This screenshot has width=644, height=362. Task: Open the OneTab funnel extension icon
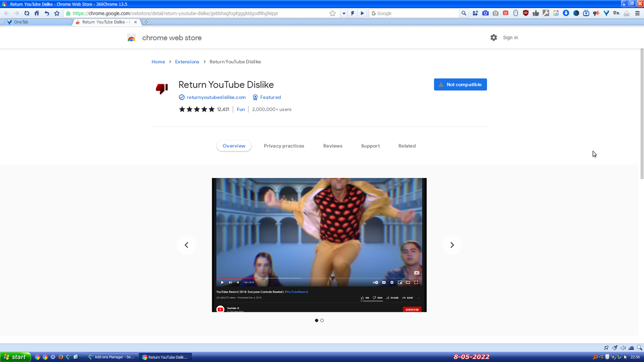[x=606, y=13]
